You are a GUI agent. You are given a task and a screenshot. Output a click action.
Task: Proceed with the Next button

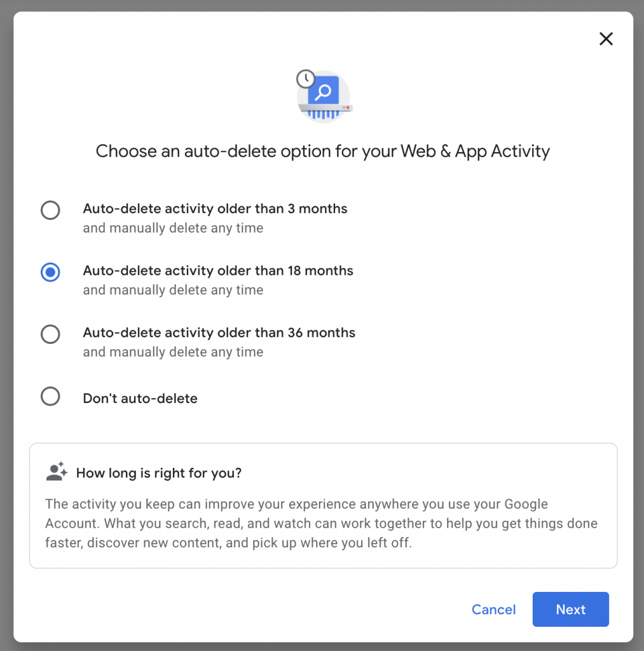tap(570, 609)
